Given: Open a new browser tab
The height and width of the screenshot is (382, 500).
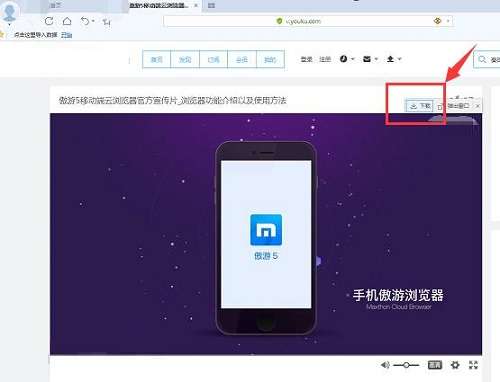Looking at the screenshot, I should click(211, 6).
